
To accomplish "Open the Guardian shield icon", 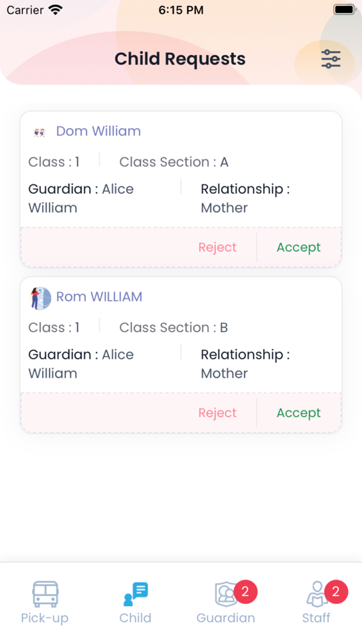I will [x=226, y=594].
